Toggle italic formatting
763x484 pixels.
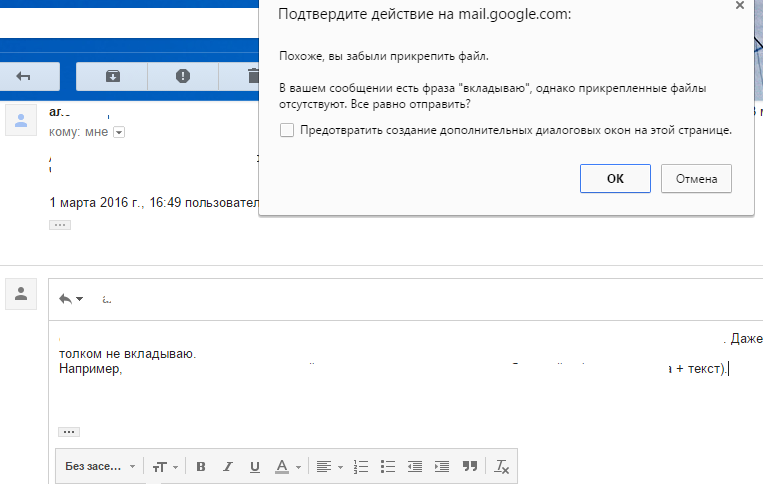(x=228, y=467)
